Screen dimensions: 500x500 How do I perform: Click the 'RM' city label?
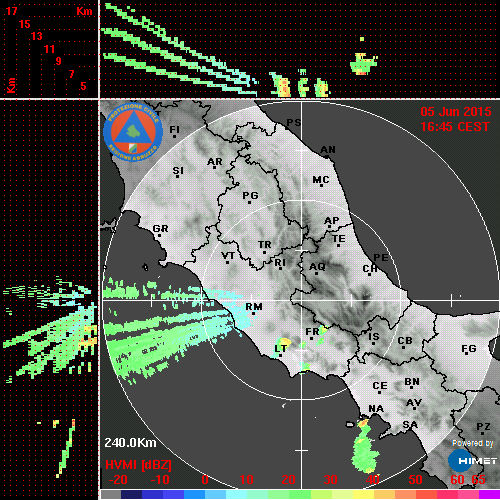[254, 307]
